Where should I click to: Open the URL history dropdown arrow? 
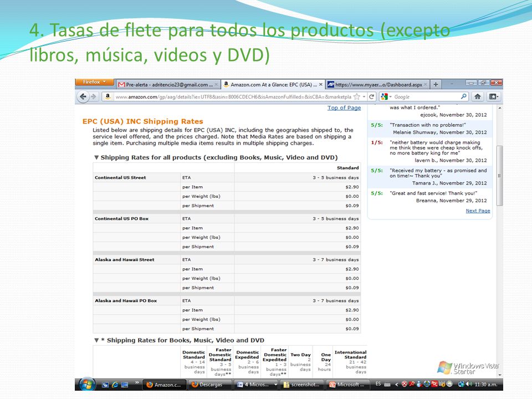click(x=364, y=96)
